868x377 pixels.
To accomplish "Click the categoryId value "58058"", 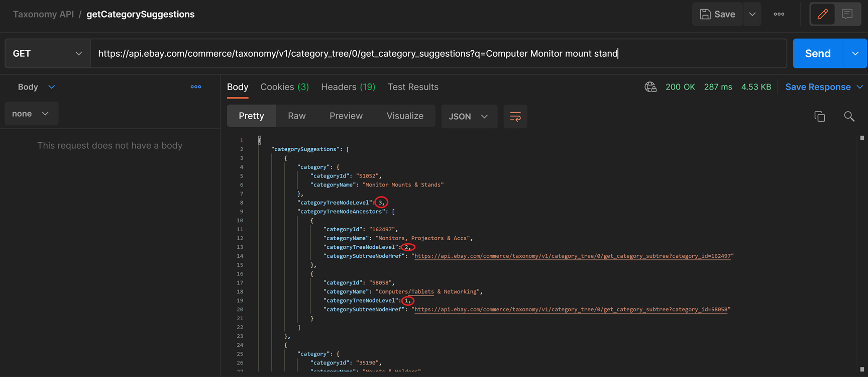I will [380, 282].
